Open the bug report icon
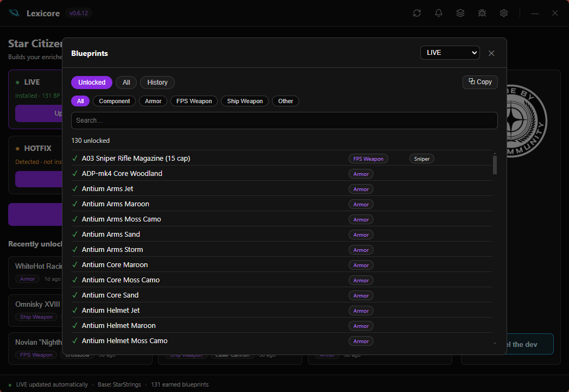 tap(482, 13)
